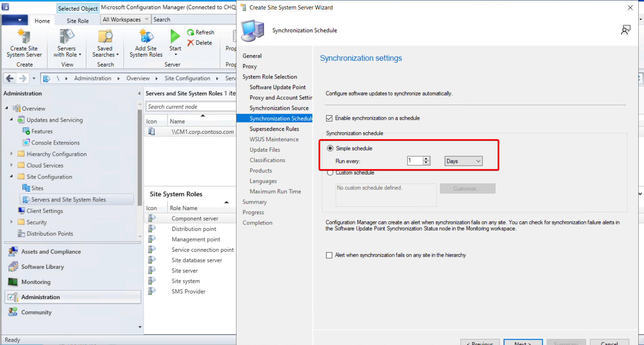Screen dimensions: 644x345
Task: Click the Community workspace icon
Action: 13,312
